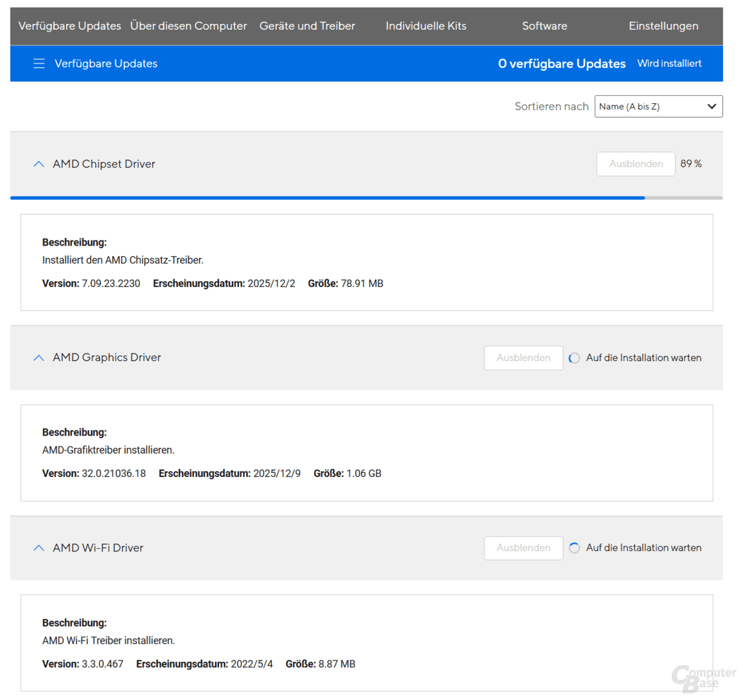Collapse the AMD Wi-Fi Driver section
This screenshot has height=700, width=743.
pos(39,548)
